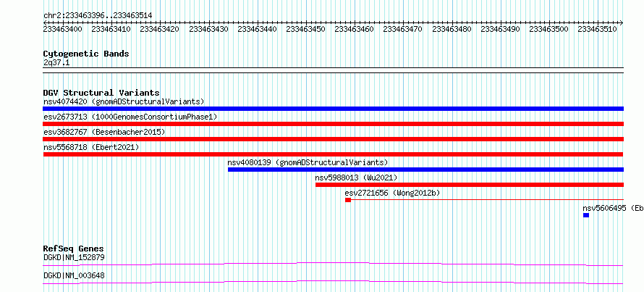
Task: Click the RefSeq Genes track title
Action: coord(73,249)
